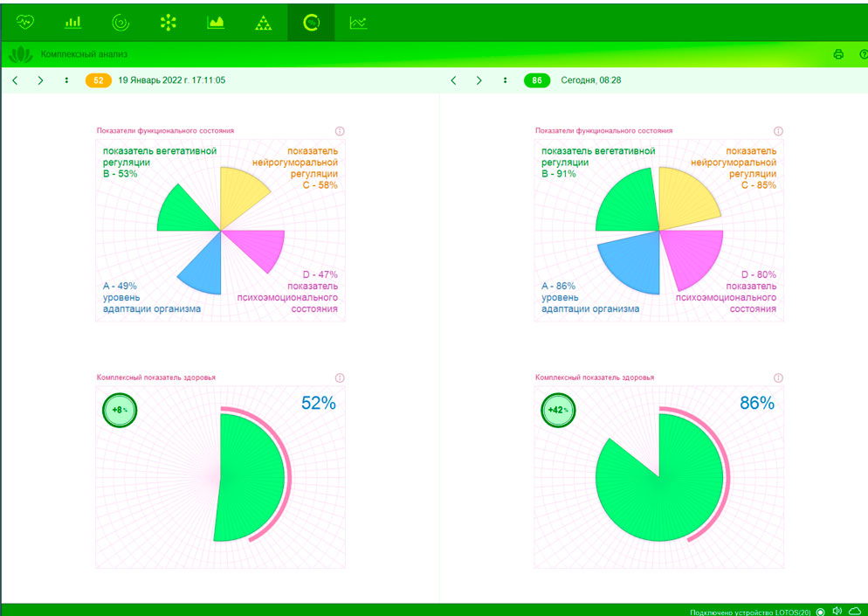
Task: Click device connection status indicator in status bar
Action: click(820, 612)
